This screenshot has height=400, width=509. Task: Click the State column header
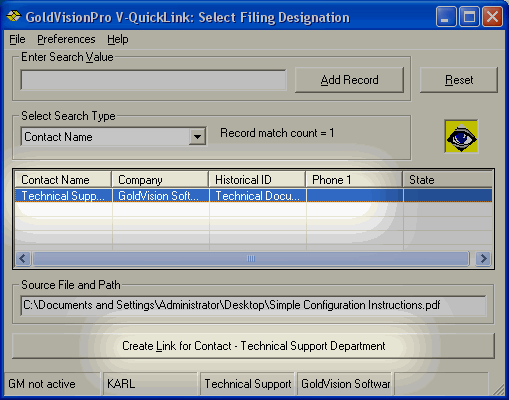[x=448, y=180]
